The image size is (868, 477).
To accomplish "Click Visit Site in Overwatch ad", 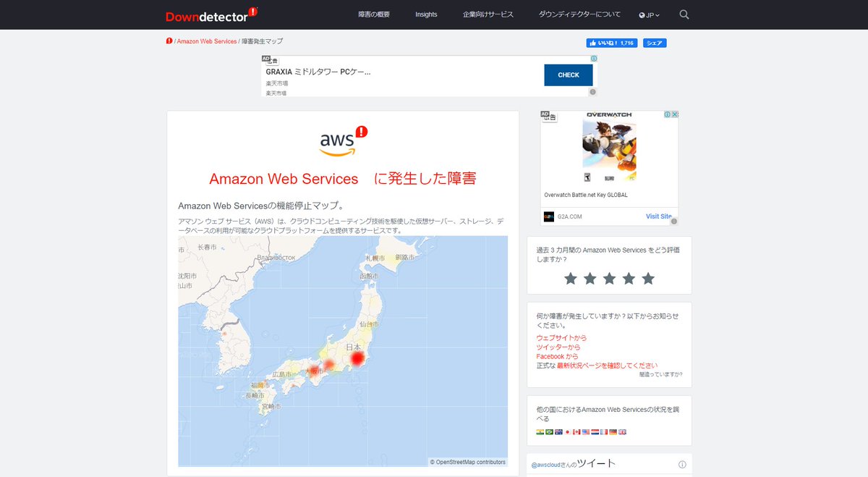I will pos(658,216).
